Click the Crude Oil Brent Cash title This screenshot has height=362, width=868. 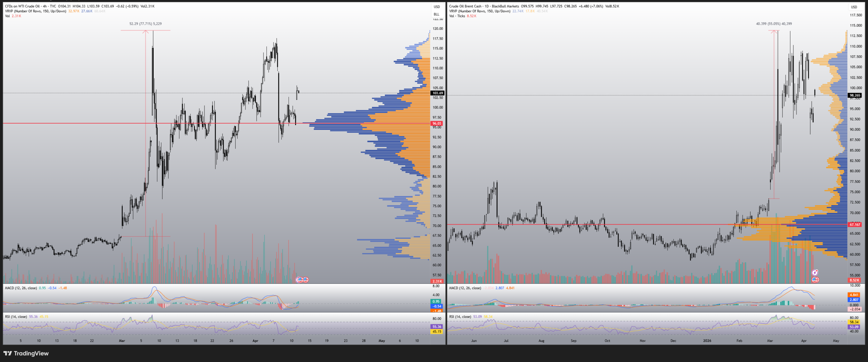pyautogui.click(x=465, y=6)
